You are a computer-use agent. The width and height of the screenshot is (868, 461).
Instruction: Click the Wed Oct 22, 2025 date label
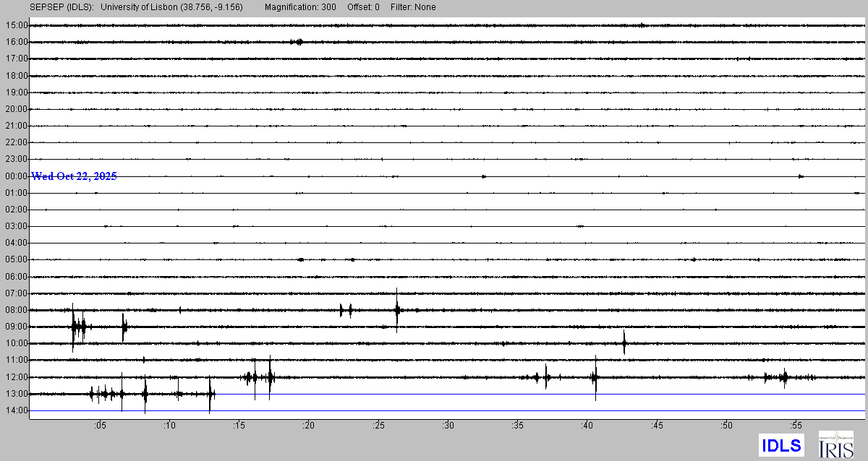(x=74, y=176)
